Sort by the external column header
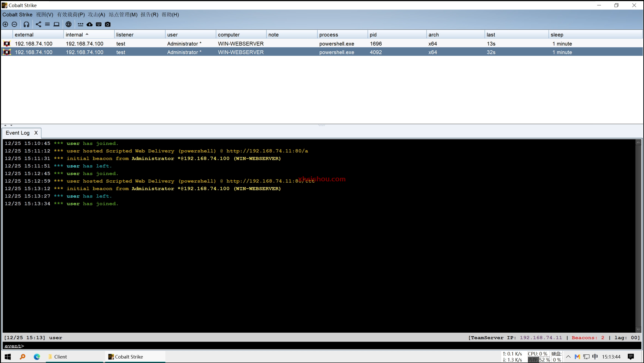Screen dimensions: 644x363 [x=38, y=35]
